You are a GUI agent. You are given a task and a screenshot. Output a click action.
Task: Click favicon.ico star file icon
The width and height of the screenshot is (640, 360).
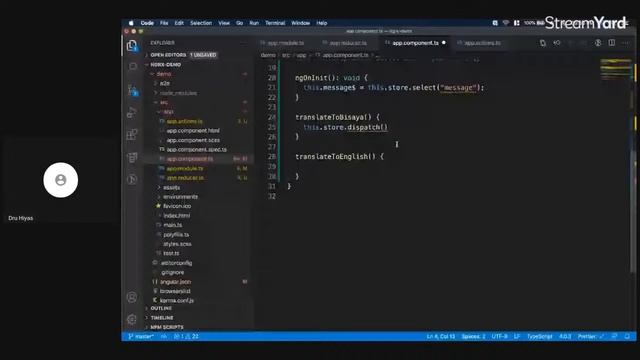(x=158, y=206)
